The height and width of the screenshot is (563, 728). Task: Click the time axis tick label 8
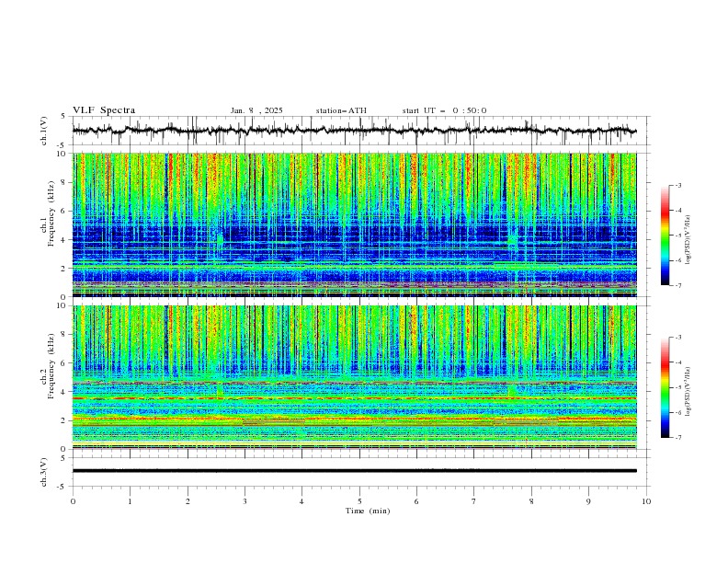click(531, 501)
